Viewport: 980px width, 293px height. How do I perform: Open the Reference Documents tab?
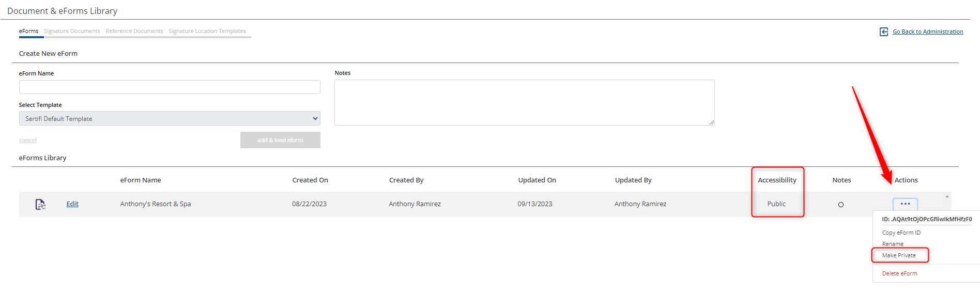[x=134, y=31]
